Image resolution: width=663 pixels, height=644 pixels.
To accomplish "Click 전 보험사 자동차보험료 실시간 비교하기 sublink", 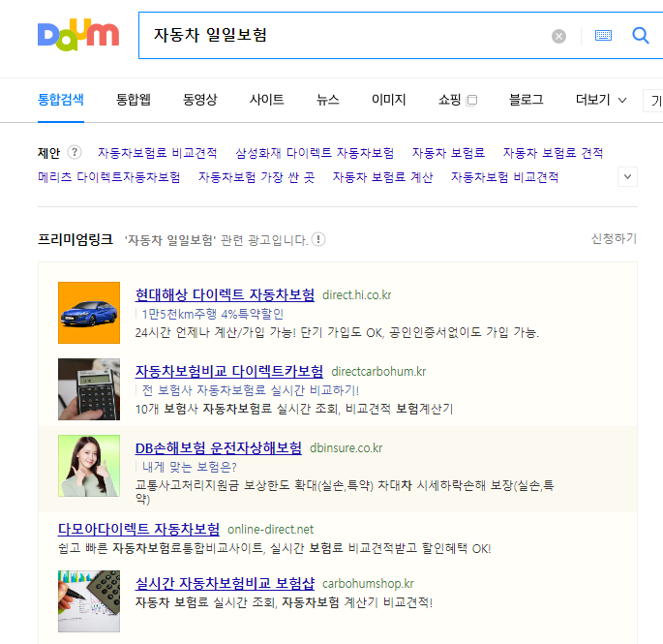I will pyautogui.click(x=251, y=390).
